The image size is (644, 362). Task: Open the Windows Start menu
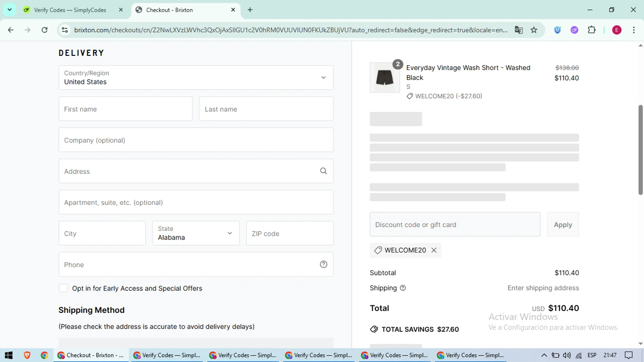coord(9,355)
